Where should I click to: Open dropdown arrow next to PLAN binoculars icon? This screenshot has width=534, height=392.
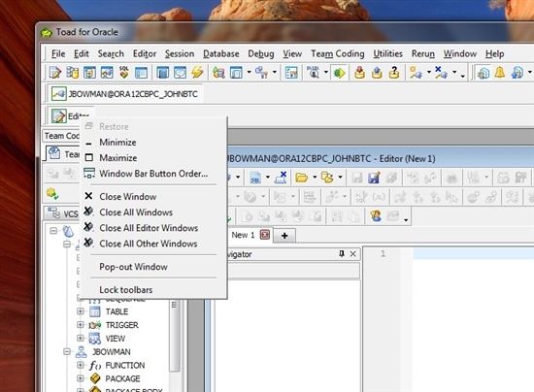pyautogui.click(x=326, y=73)
